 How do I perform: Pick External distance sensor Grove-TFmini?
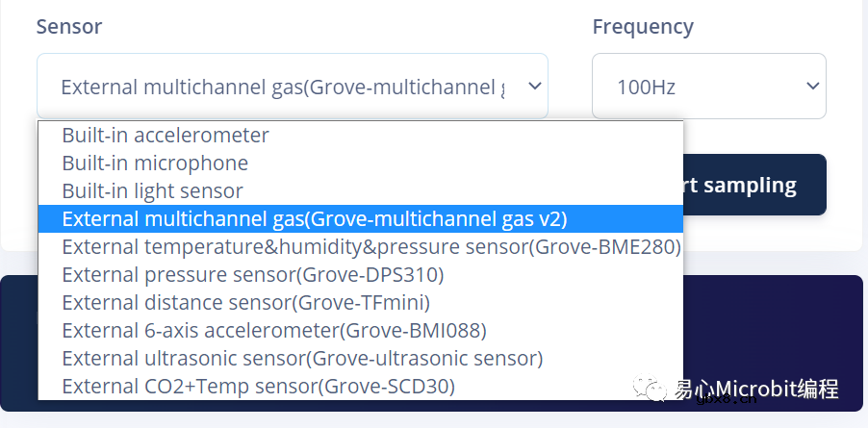(245, 303)
